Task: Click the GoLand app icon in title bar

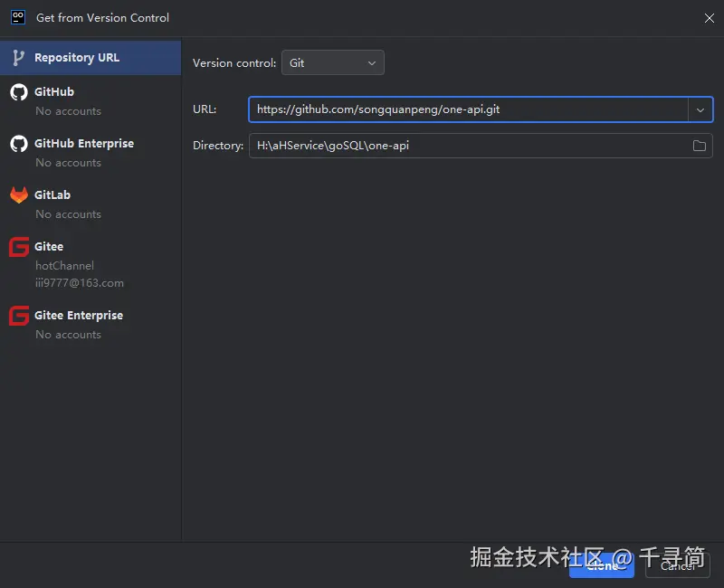Action: (18, 17)
